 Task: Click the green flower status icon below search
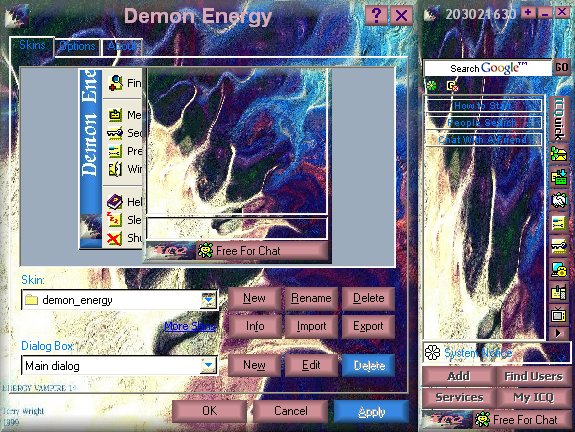431,86
